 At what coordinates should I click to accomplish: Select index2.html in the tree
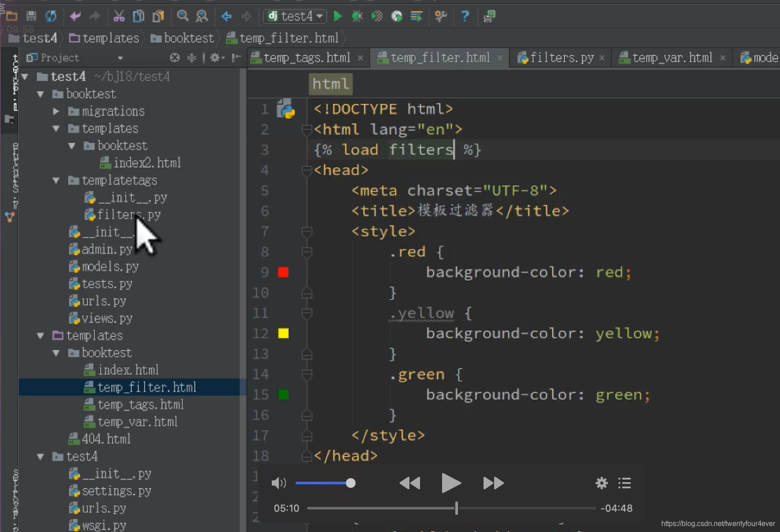click(140, 163)
